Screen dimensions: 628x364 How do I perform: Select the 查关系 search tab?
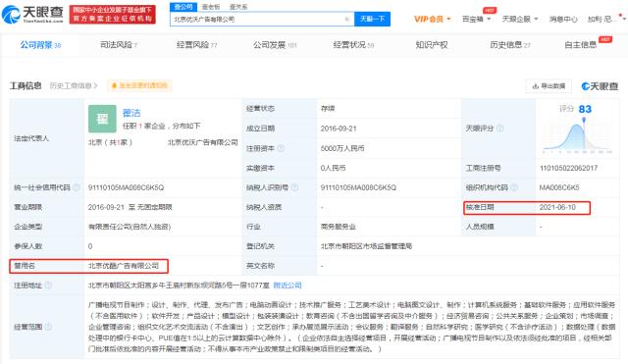point(238,7)
